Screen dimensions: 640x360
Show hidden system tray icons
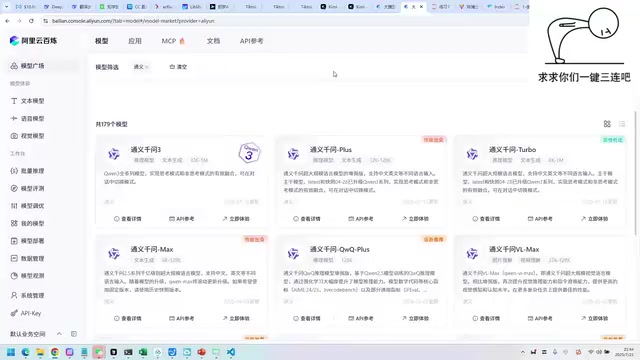point(522,352)
